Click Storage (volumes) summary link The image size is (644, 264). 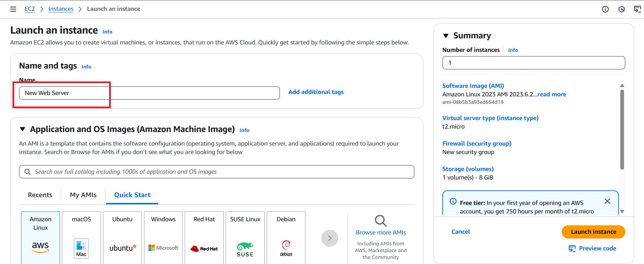[x=468, y=169]
